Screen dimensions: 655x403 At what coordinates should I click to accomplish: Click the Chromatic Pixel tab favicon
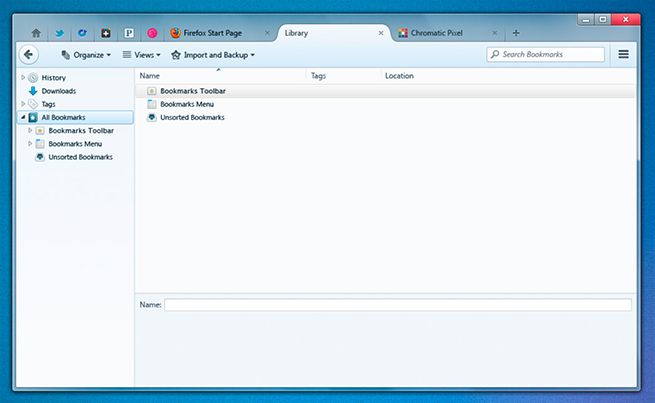(403, 33)
